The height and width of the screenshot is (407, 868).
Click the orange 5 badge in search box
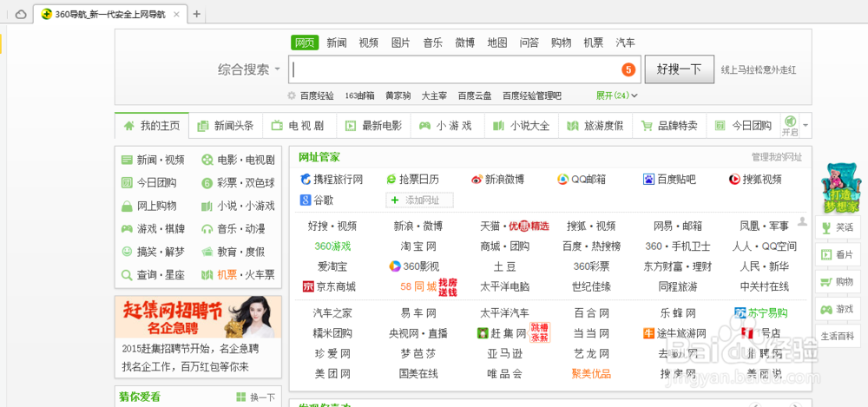pyautogui.click(x=628, y=69)
